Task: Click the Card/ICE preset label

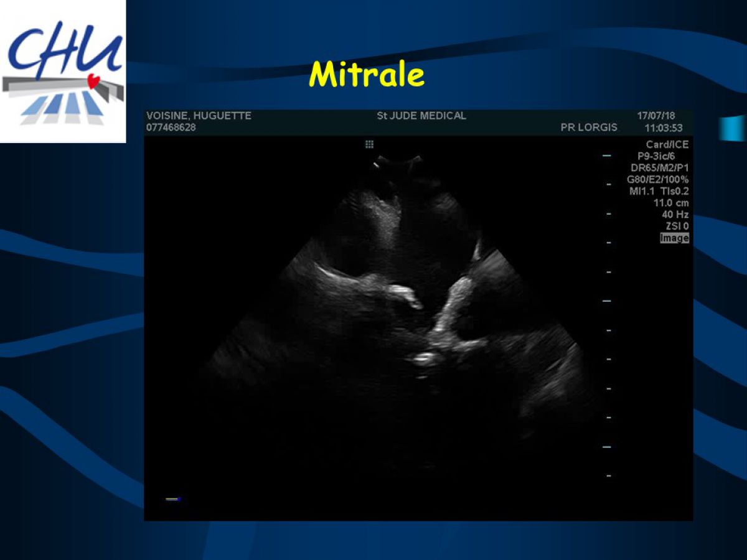Action: 667,144
